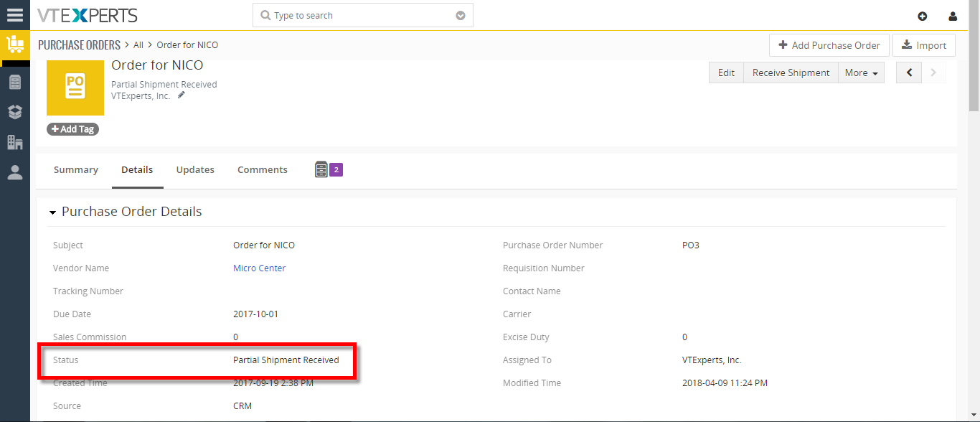This screenshot has width=980, height=422.
Task: Click the Subject value Order for NICO
Action: click(x=264, y=245)
